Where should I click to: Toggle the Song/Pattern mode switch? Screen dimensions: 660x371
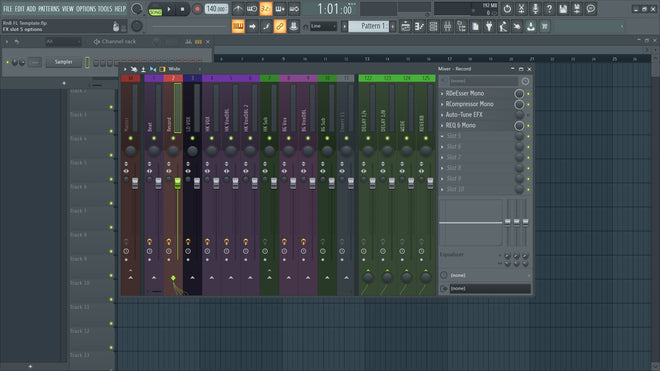(155, 9)
